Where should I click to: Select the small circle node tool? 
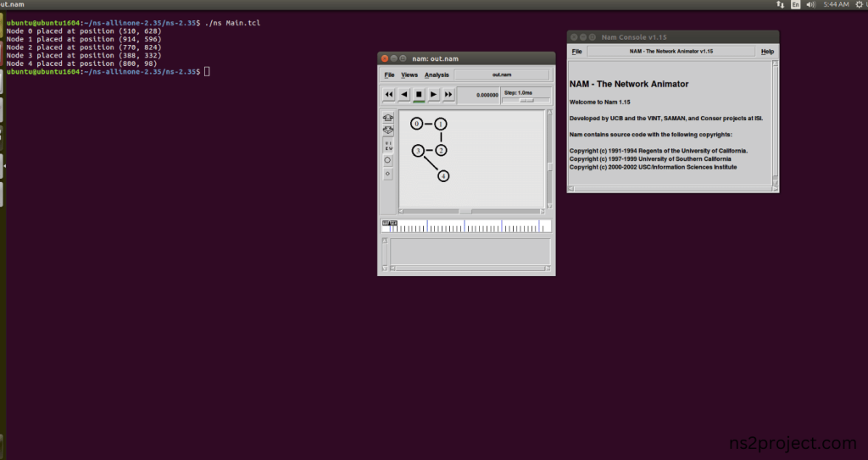tap(388, 174)
